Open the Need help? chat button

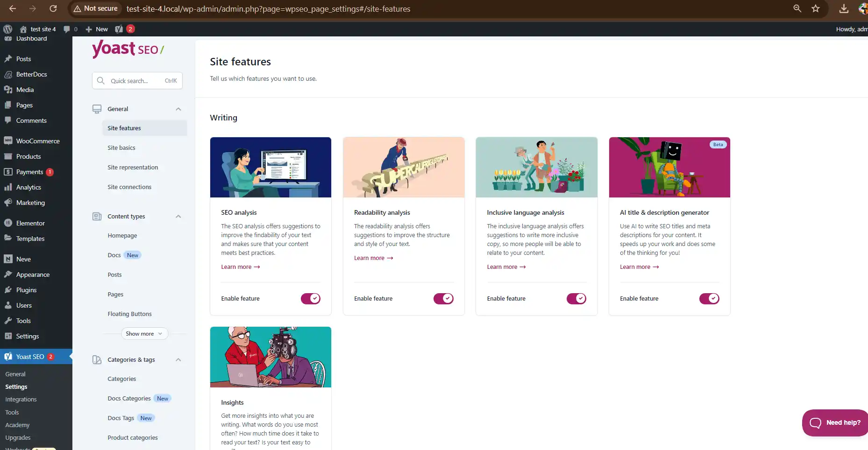click(x=835, y=423)
